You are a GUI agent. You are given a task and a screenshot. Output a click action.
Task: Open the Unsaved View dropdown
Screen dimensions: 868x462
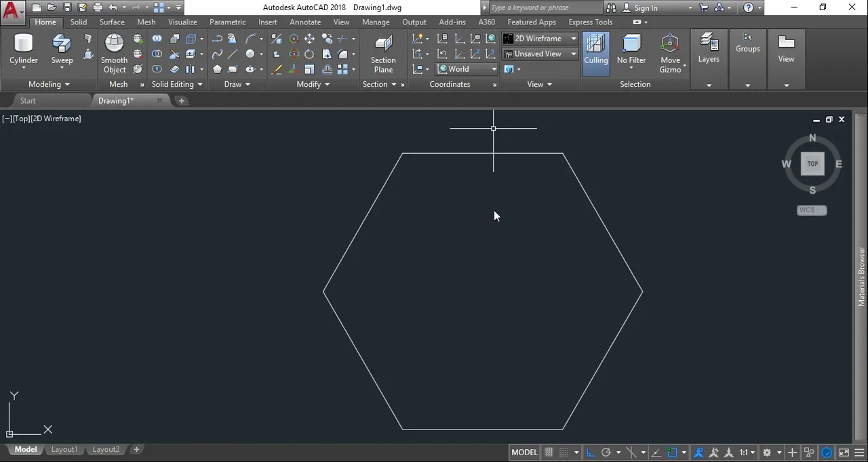(540, 54)
